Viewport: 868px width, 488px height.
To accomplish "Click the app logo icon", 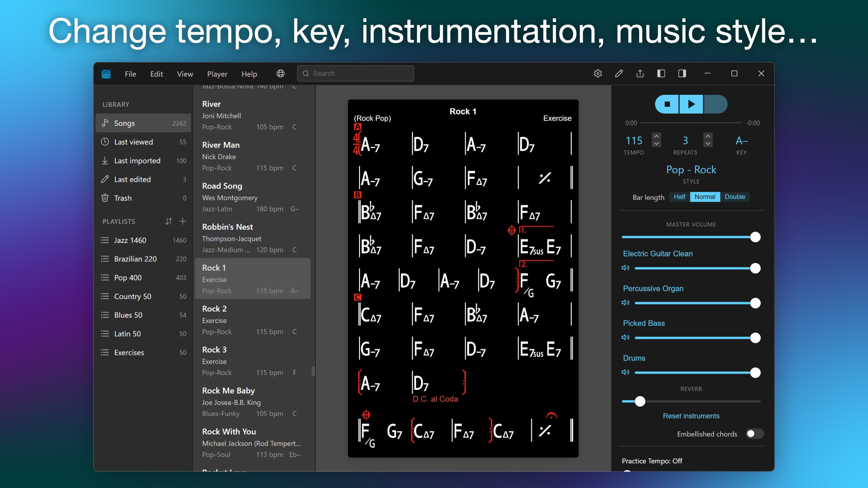I will pos(106,74).
